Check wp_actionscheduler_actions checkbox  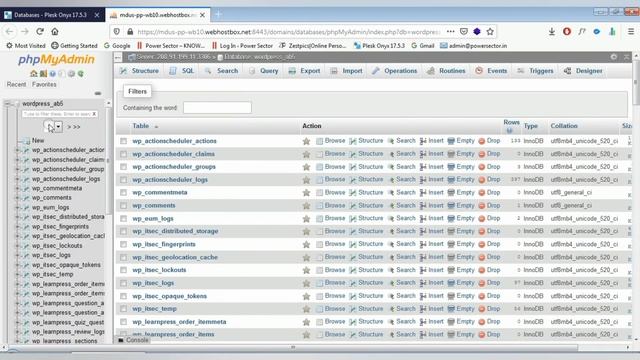[123, 141]
